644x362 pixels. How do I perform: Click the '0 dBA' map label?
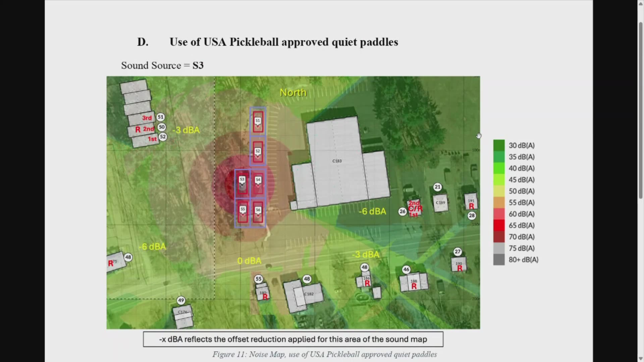pyautogui.click(x=249, y=261)
